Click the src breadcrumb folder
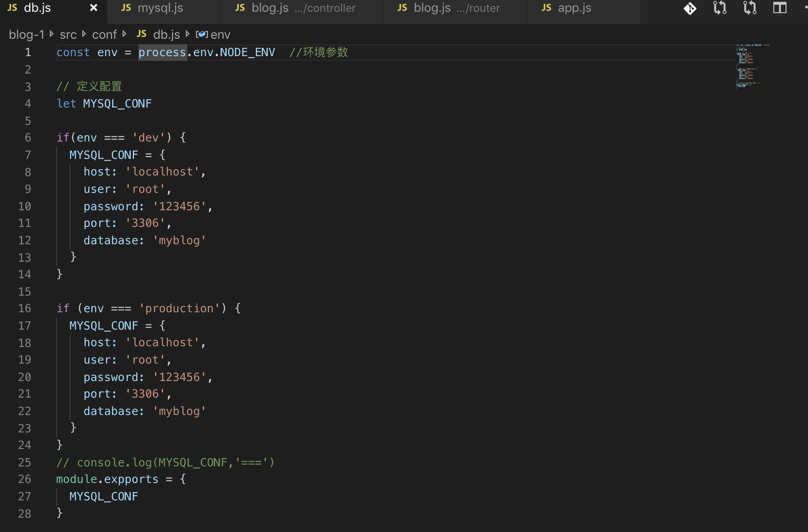This screenshot has width=808, height=532. pos(68,35)
